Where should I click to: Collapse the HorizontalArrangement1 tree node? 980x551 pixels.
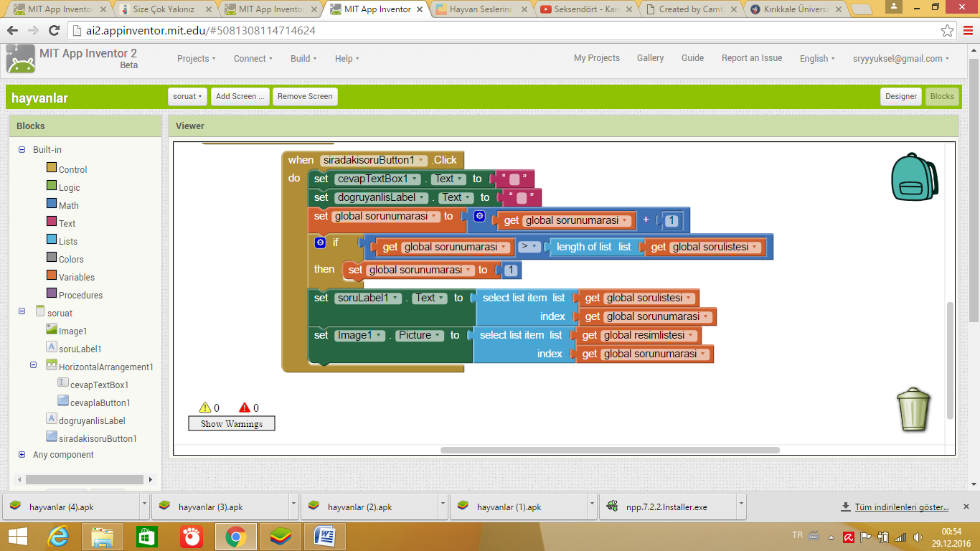point(33,365)
